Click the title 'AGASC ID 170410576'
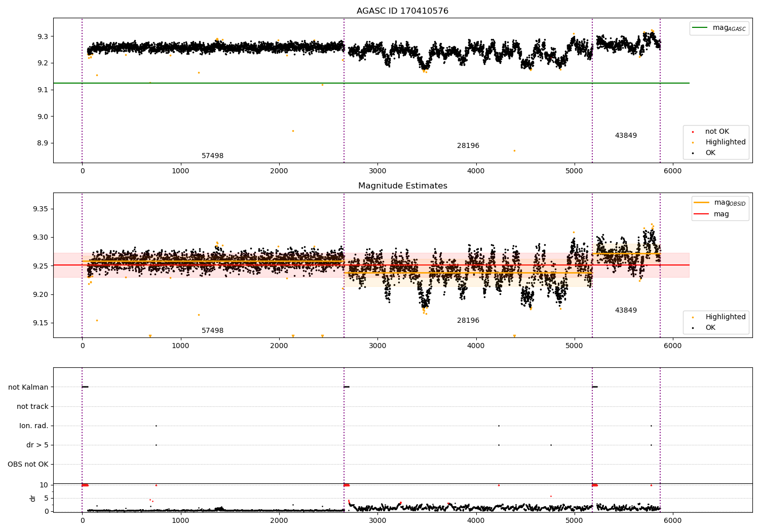 (x=402, y=11)
